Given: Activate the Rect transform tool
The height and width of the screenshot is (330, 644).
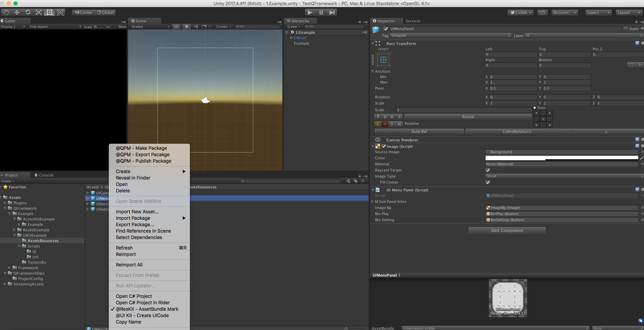Looking at the screenshot, I should [50, 12].
